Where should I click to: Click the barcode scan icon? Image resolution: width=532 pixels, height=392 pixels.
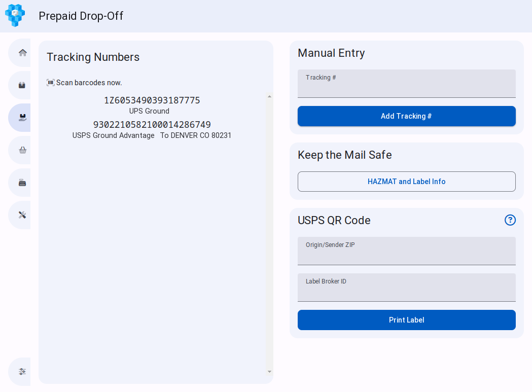(x=51, y=83)
